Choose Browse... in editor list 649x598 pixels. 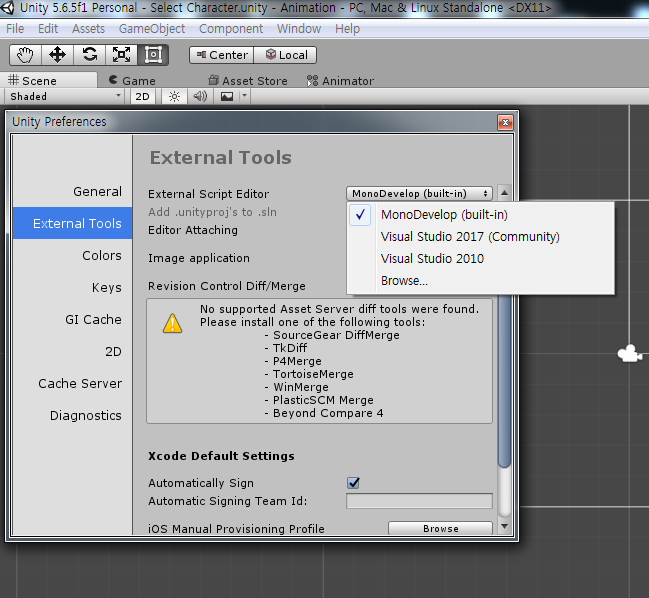(x=480, y=281)
